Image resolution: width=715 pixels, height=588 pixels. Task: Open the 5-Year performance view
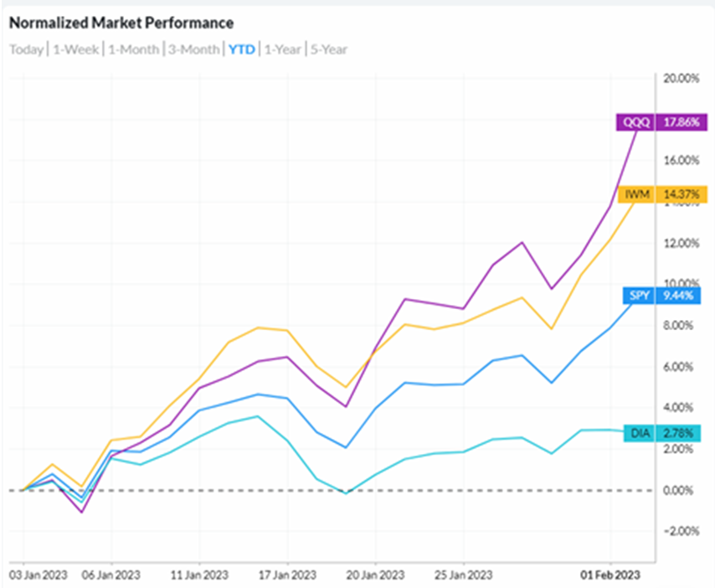(329, 49)
